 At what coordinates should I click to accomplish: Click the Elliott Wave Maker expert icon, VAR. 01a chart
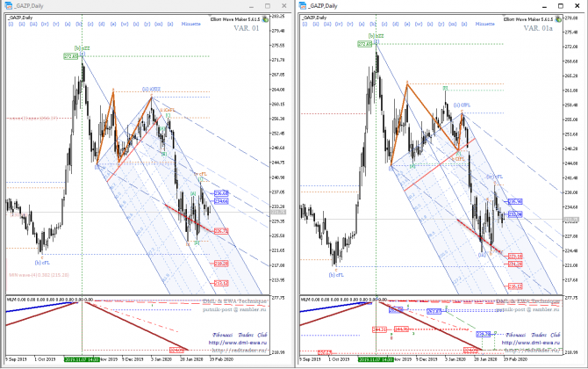[x=559, y=18]
